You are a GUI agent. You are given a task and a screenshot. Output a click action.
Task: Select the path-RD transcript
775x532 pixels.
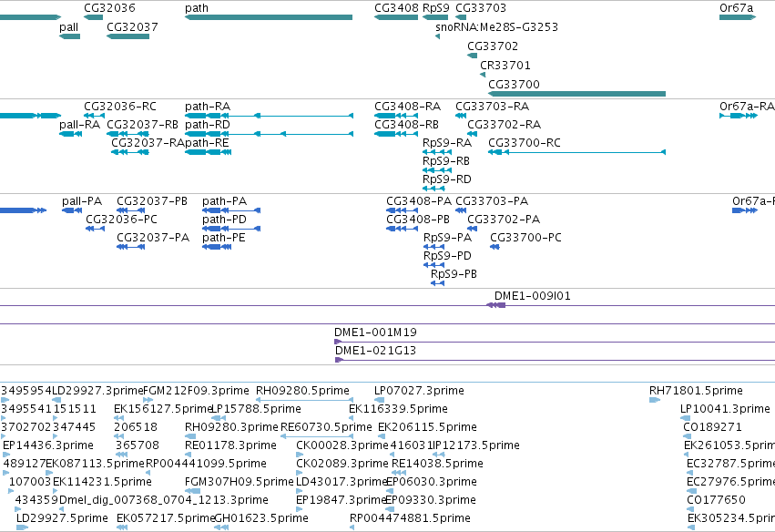click(x=269, y=134)
